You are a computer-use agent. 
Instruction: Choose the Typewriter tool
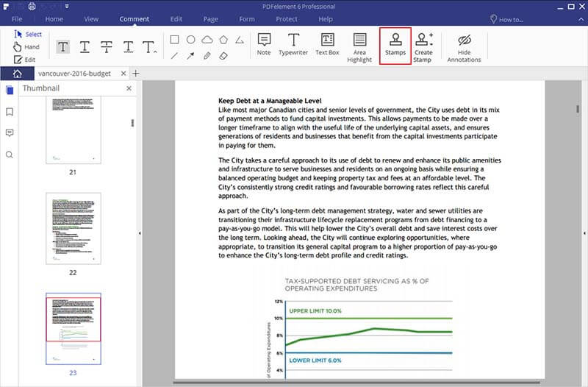(x=293, y=44)
